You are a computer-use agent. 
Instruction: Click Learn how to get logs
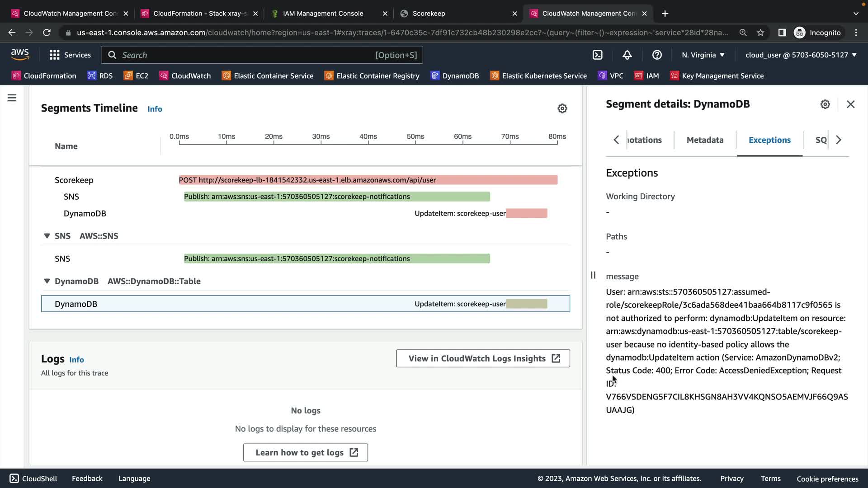[x=306, y=453]
